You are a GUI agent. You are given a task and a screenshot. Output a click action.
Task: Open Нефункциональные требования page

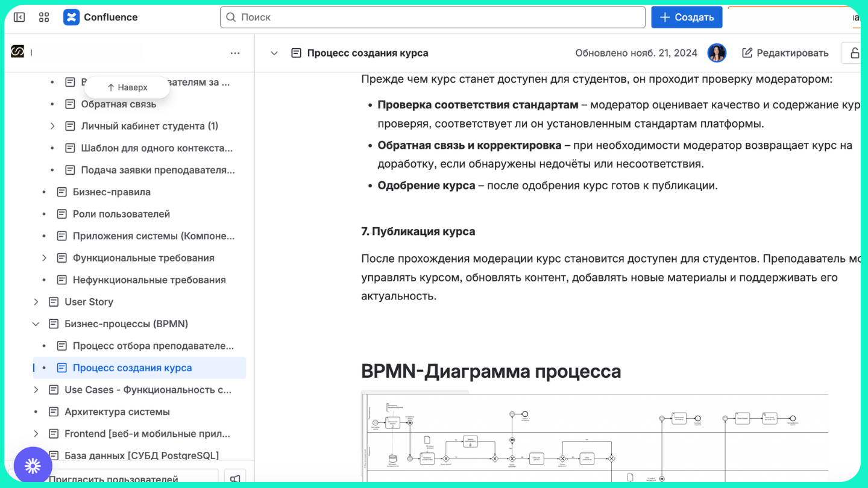pyautogui.click(x=149, y=280)
